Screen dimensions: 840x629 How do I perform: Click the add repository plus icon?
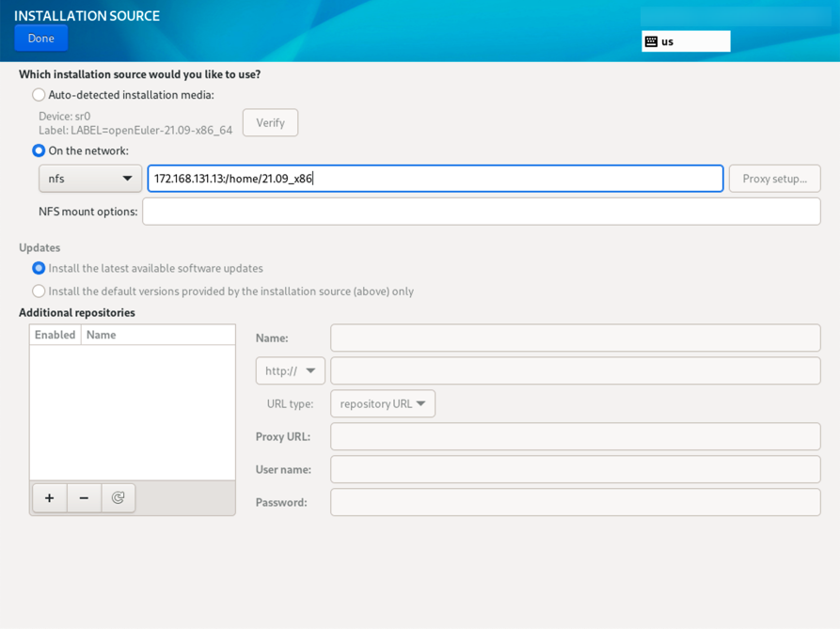50,498
